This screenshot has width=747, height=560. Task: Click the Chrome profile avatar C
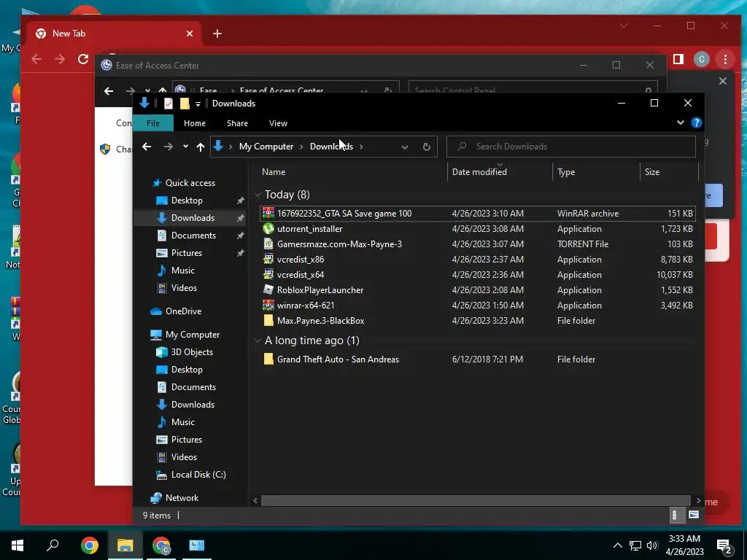(701, 59)
